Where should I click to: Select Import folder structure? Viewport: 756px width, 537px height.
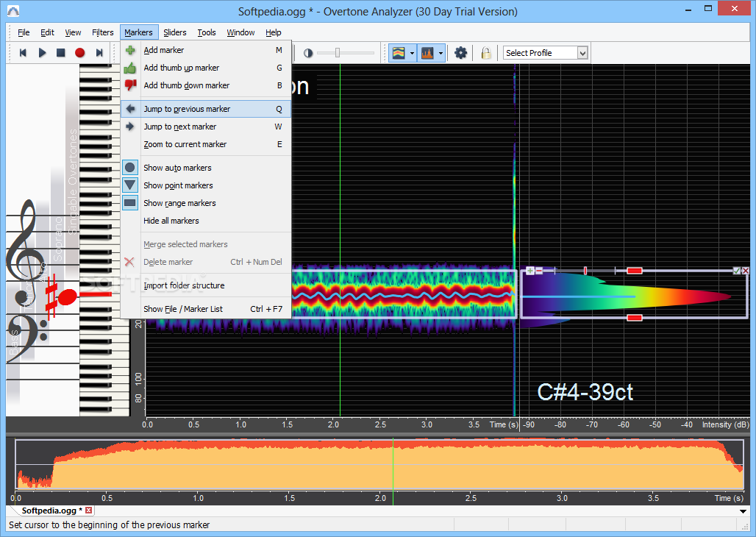pos(206,285)
